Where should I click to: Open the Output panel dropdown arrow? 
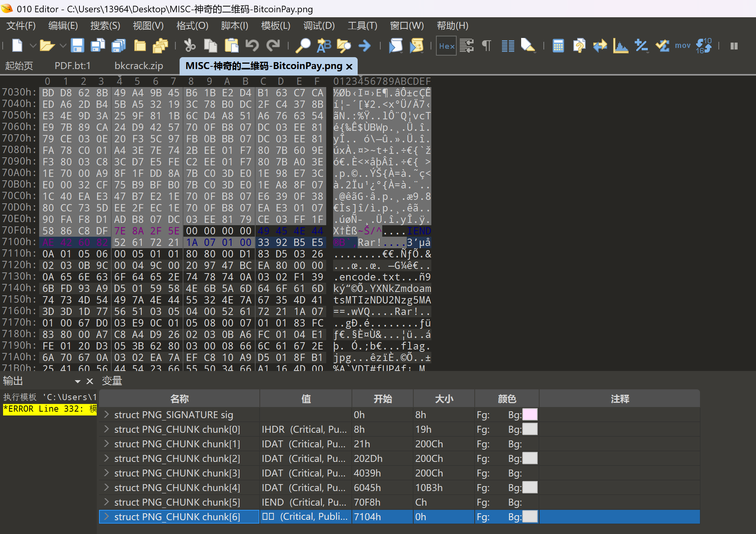click(78, 381)
